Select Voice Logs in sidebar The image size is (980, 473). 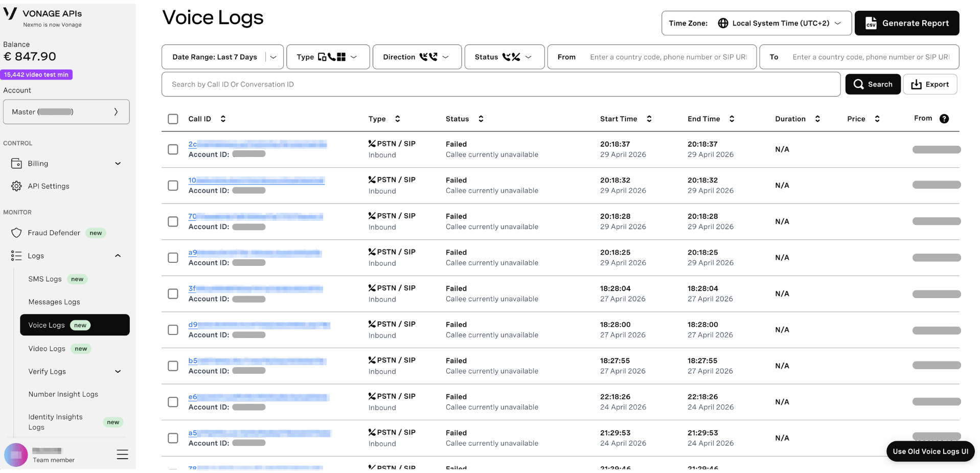pyautogui.click(x=75, y=325)
